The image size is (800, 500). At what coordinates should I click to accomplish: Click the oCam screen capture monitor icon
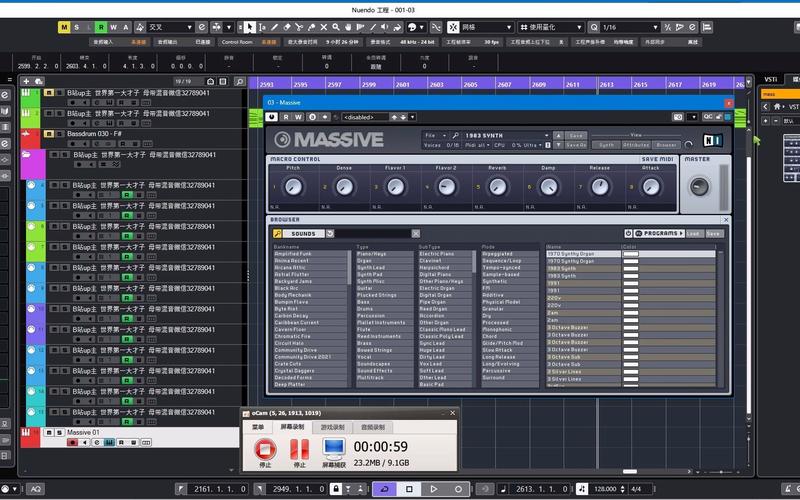[334, 448]
